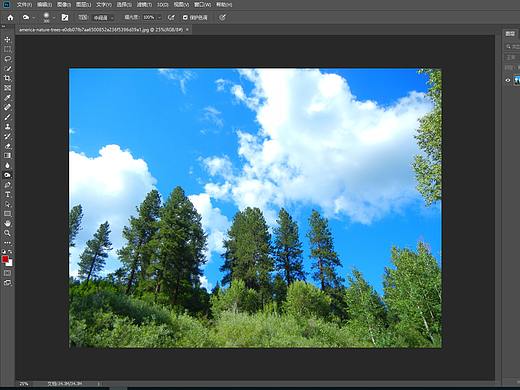Open the Edit Toolbar three-dots button
This screenshot has width=520, height=390.
tap(7, 243)
